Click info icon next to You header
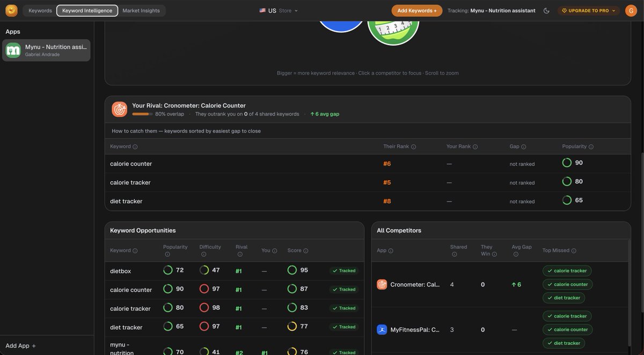 [x=275, y=251]
